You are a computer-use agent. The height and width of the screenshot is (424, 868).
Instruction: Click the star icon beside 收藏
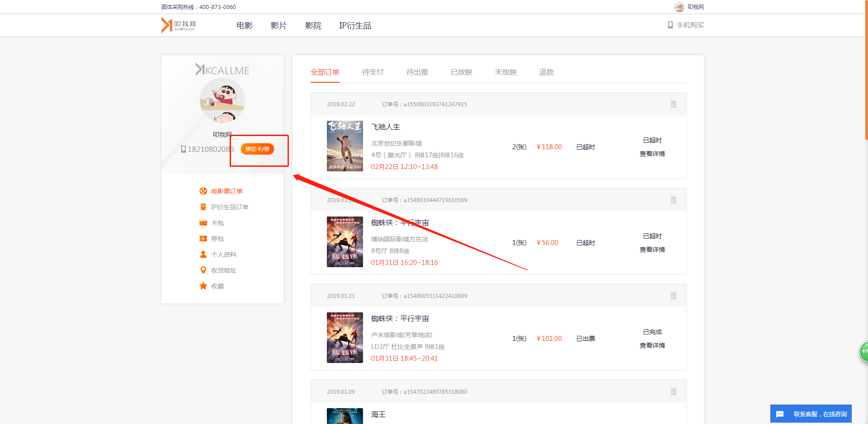point(203,286)
